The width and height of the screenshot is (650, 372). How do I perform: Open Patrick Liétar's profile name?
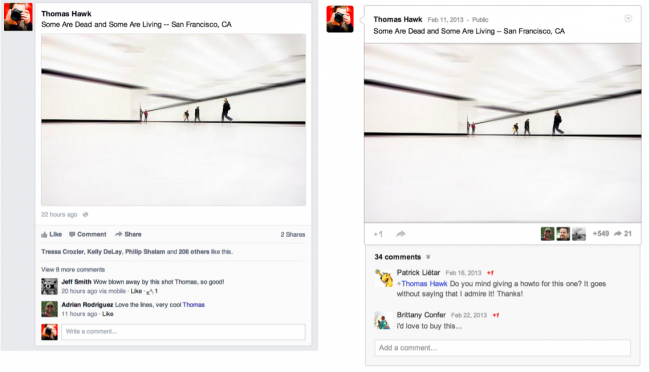pos(418,272)
